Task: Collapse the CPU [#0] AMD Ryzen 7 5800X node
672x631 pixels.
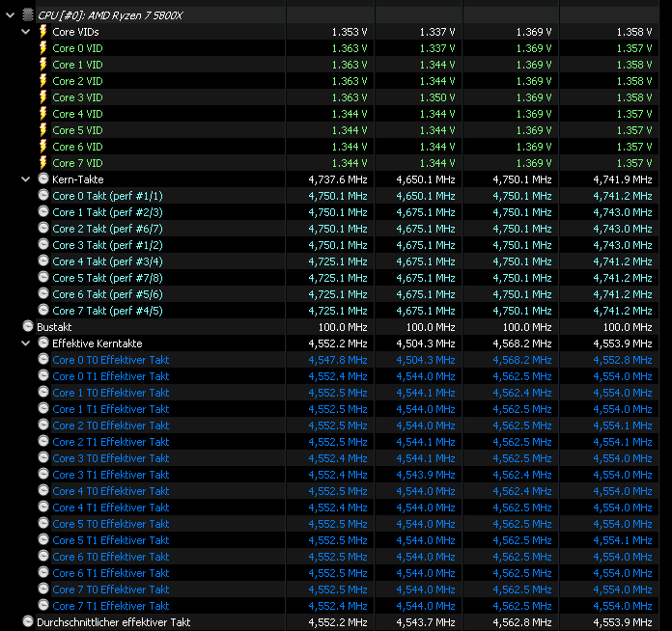Action: pos(11,15)
